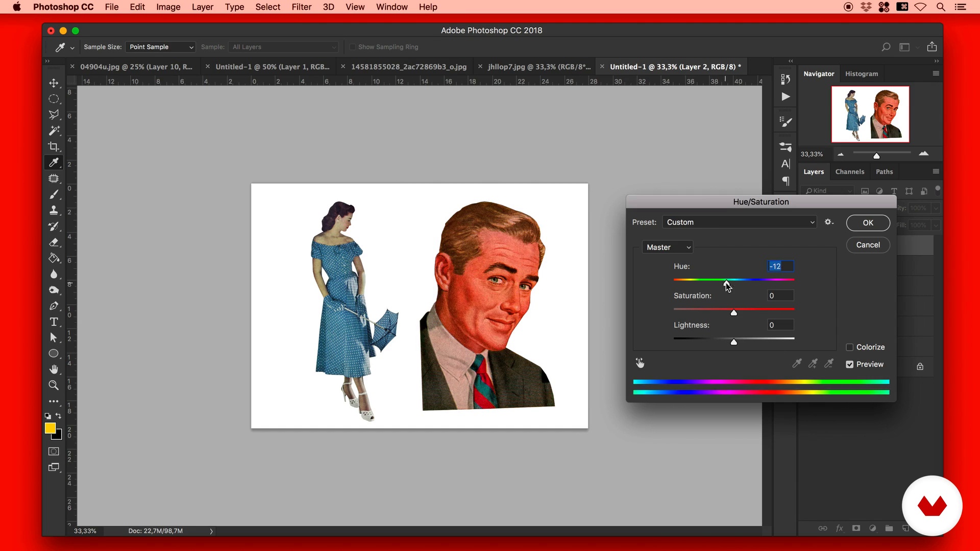Select the Crop tool

[x=54, y=146]
